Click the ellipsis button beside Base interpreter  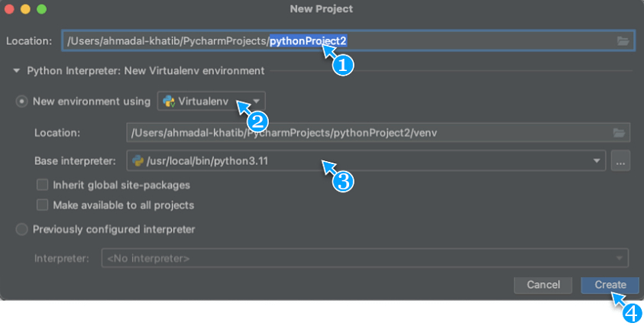click(x=620, y=161)
